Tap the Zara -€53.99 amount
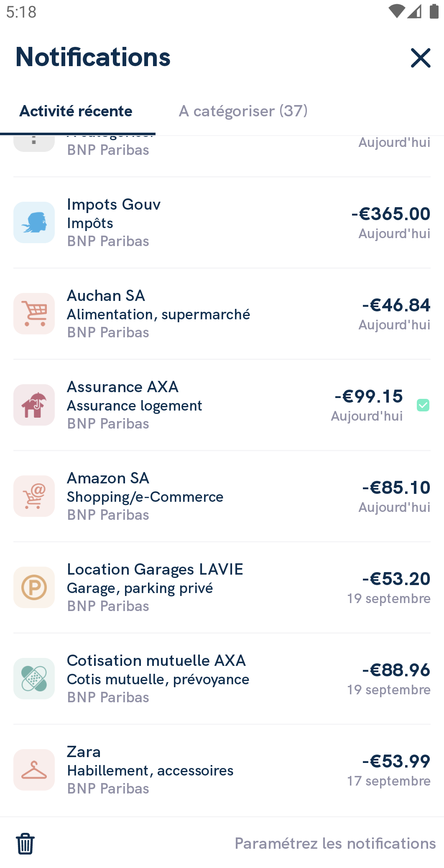Viewport: 444px width, 868px height. click(x=396, y=761)
